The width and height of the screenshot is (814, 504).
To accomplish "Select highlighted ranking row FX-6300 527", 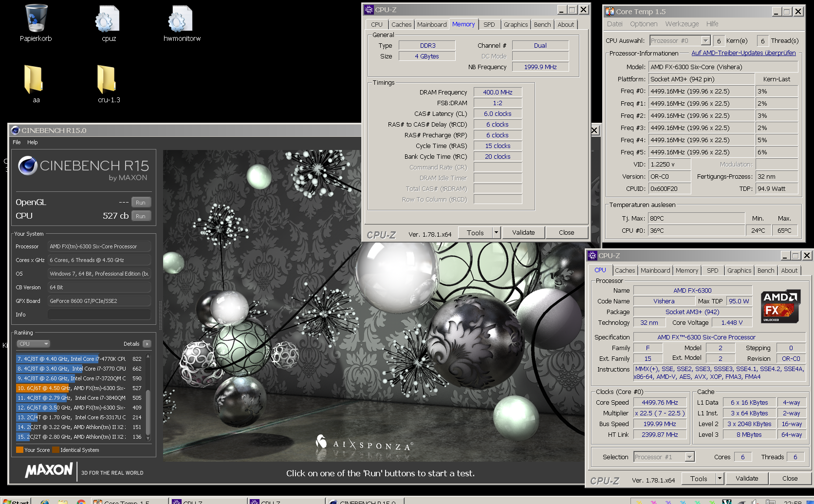I will coord(79,388).
